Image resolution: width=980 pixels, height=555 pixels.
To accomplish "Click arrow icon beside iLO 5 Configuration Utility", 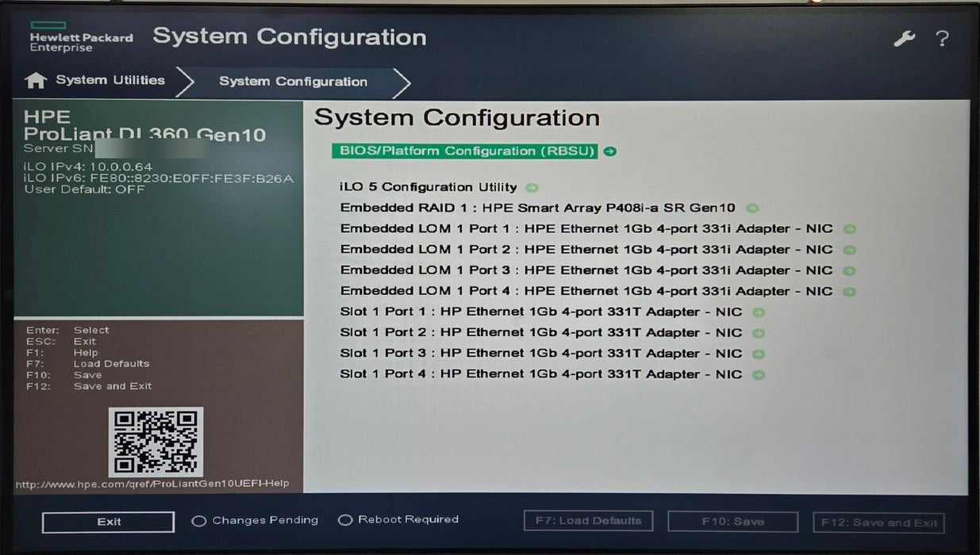I will coord(532,188).
